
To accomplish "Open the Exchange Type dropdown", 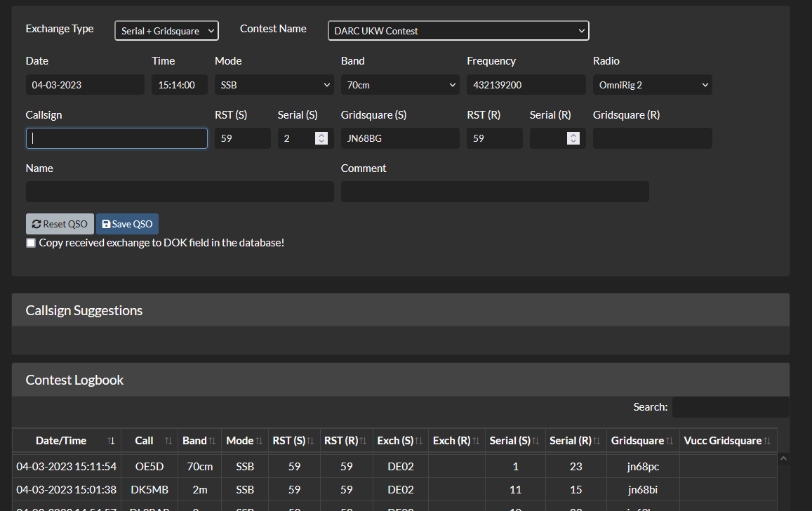I will point(166,30).
